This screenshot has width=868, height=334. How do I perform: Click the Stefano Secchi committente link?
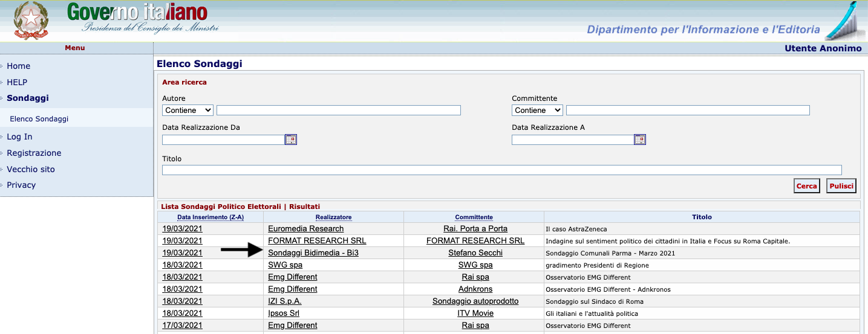(475, 253)
